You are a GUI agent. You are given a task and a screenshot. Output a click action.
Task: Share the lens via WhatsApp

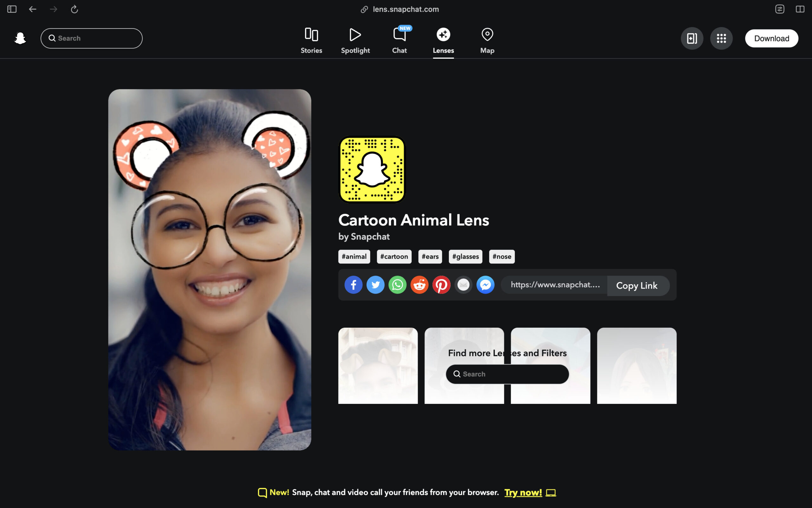point(397,285)
